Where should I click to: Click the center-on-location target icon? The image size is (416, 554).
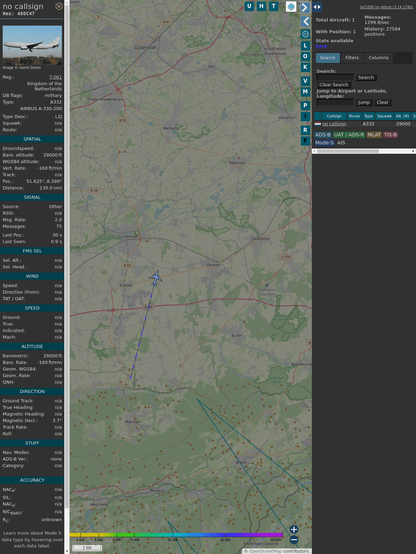305,34
